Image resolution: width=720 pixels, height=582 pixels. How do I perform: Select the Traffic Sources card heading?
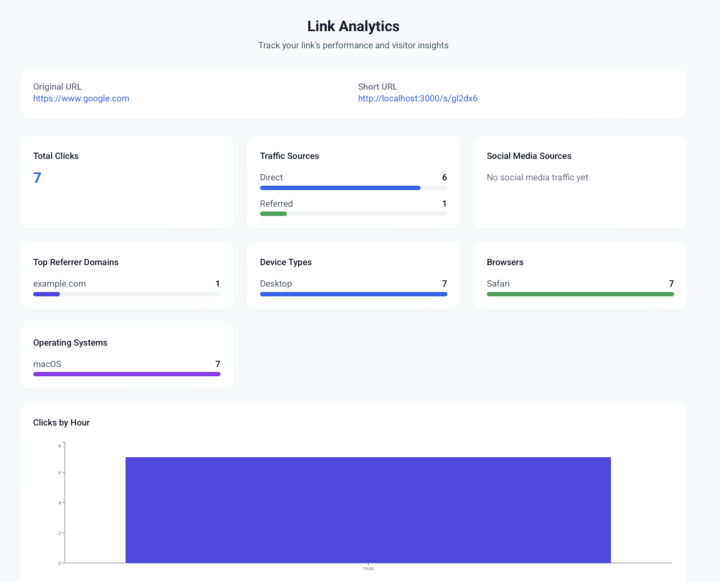289,156
